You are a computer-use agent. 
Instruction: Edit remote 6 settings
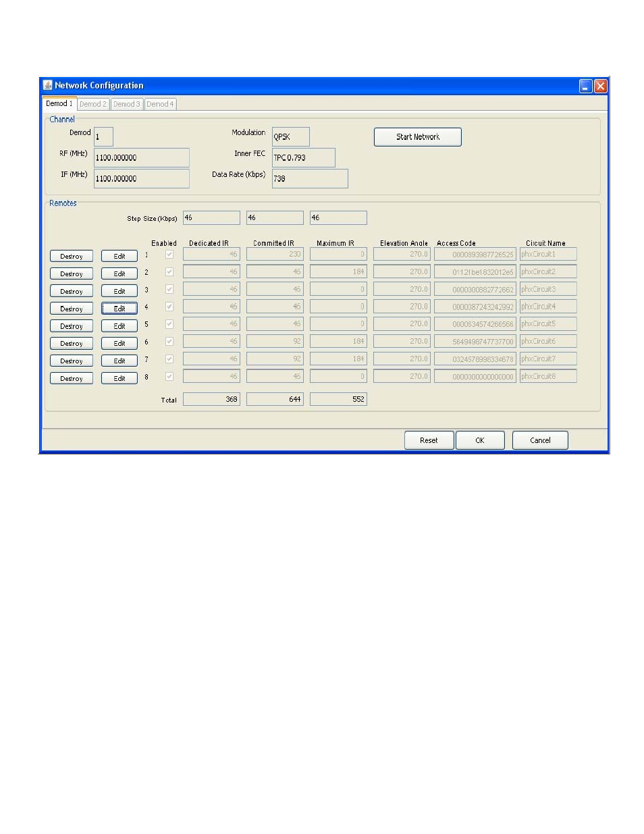[119, 344]
